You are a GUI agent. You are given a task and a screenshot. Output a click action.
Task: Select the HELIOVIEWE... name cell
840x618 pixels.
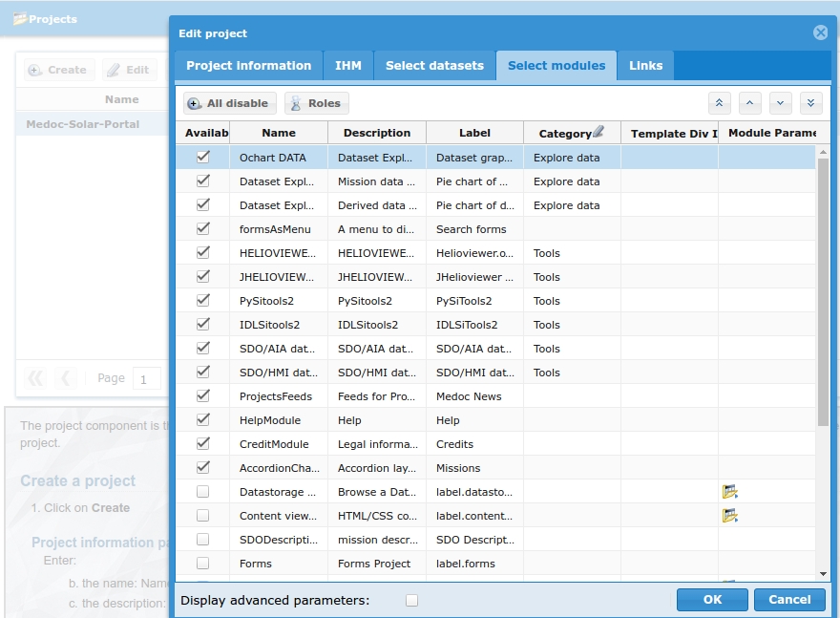pyautogui.click(x=279, y=253)
